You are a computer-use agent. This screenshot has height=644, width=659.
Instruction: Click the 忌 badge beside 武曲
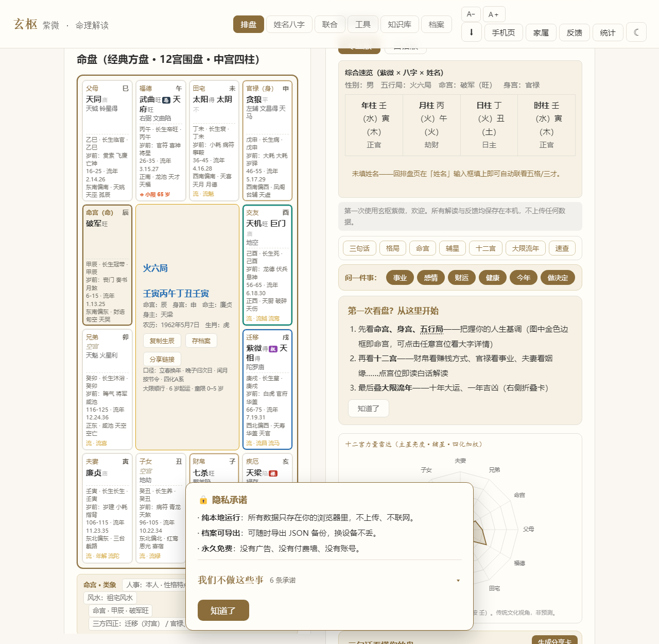(x=166, y=100)
